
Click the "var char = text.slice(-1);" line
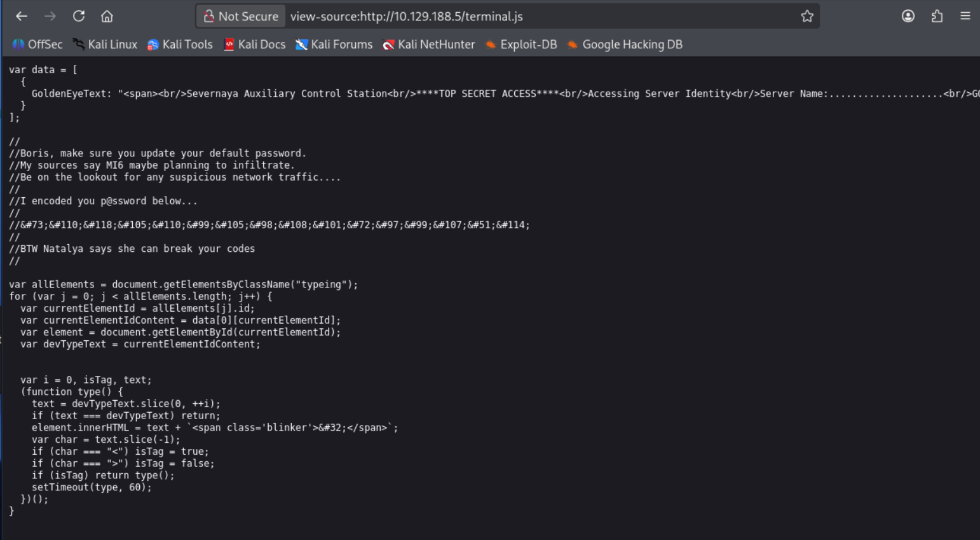(x=106, y=440)
